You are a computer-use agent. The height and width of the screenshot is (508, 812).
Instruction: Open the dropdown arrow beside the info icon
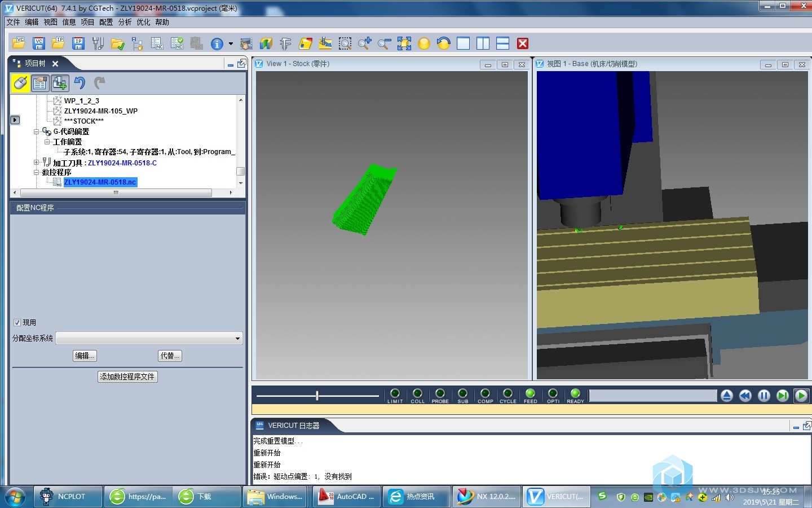click(231, 44)
